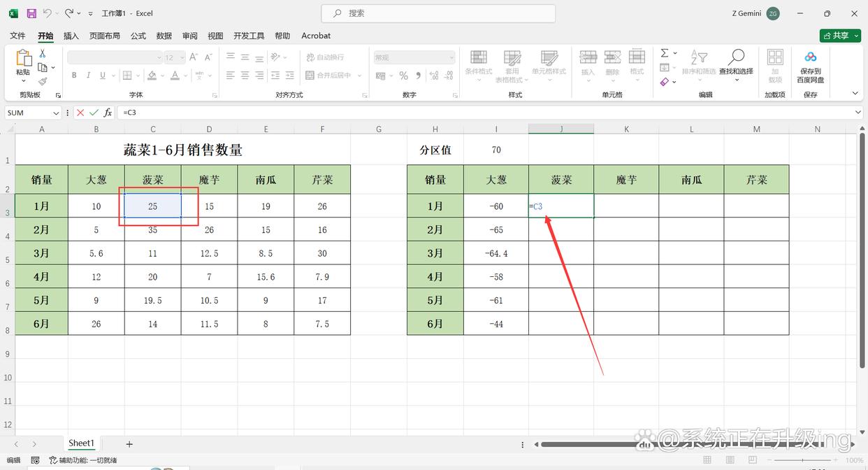The width and height of the screenshot is (868, 470).
Task: Click the Share button (共享)
Action: coord(840,36)
